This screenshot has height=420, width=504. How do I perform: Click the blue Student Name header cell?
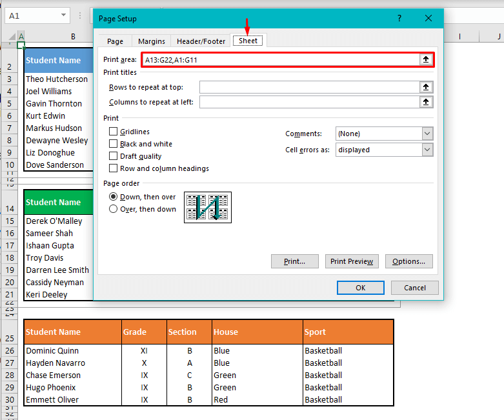click(59, 60)
